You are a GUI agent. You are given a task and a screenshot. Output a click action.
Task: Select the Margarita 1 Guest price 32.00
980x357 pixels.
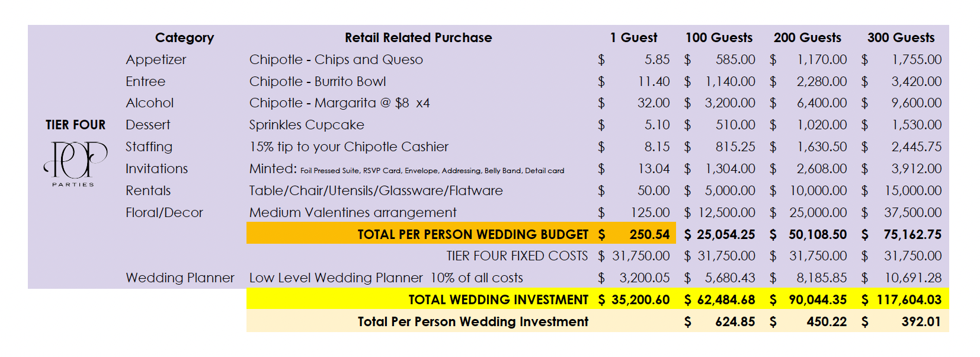point(654,103)
